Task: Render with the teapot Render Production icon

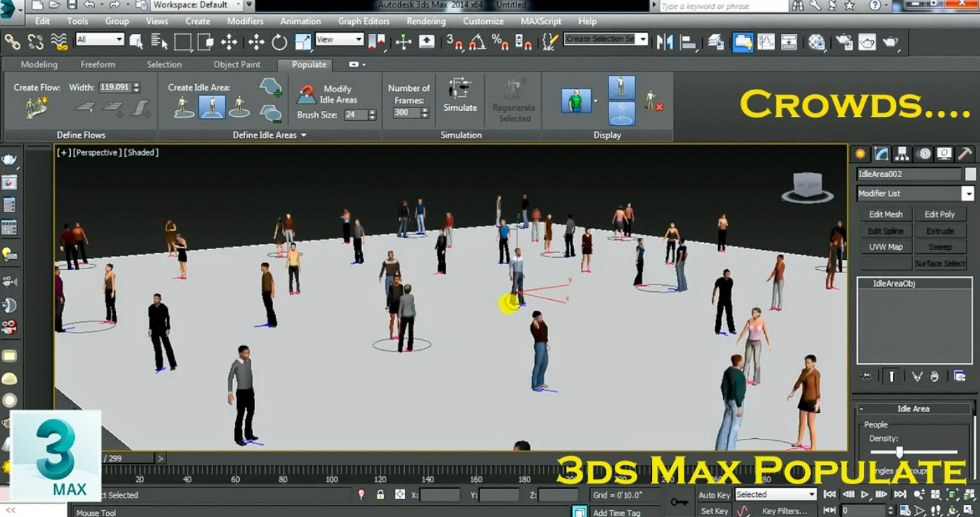Action: pos(890,42)
